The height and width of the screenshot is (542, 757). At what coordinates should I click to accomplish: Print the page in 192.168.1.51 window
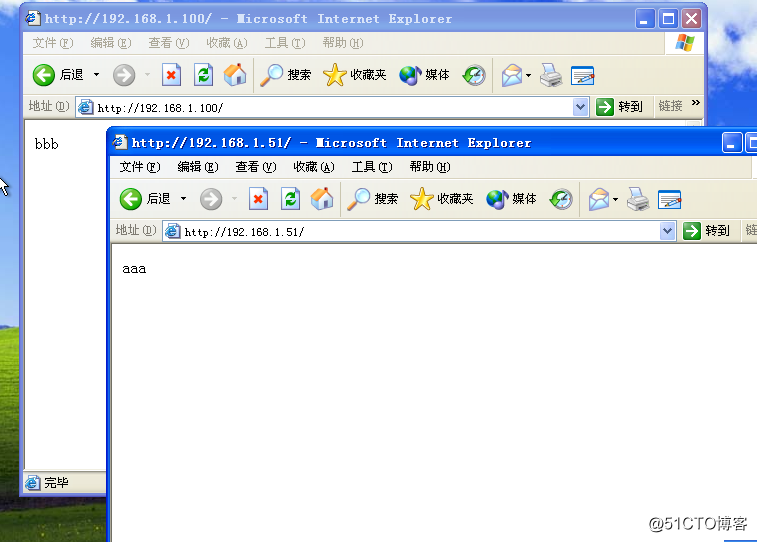click(x=638, y=199)
